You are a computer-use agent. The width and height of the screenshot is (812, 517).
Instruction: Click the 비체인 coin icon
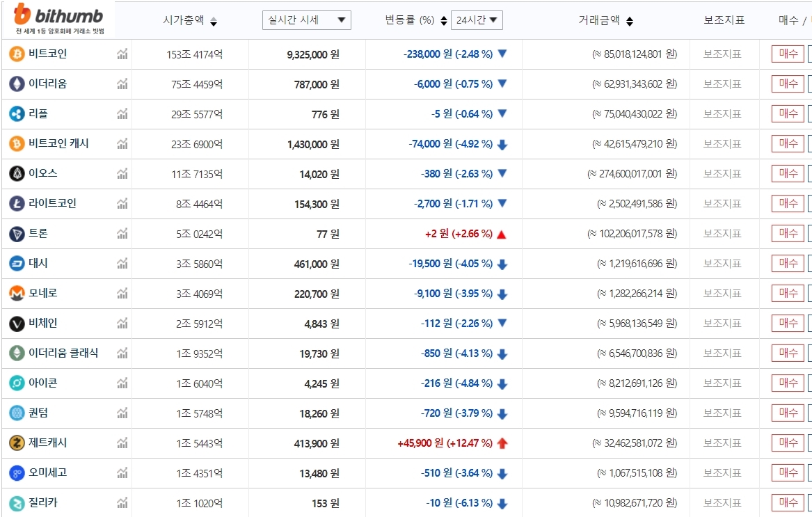(17, 324)
